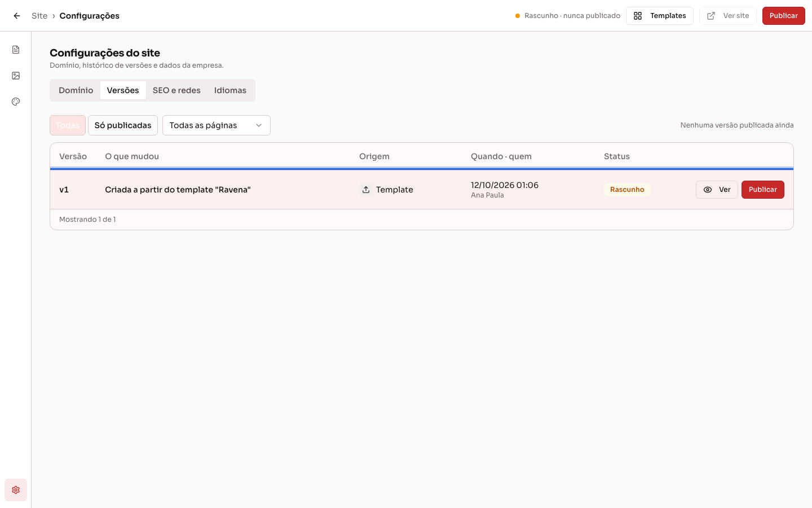Click the Status column header
The height and width of the screenshot is (508, 812).
click(617, 156)
